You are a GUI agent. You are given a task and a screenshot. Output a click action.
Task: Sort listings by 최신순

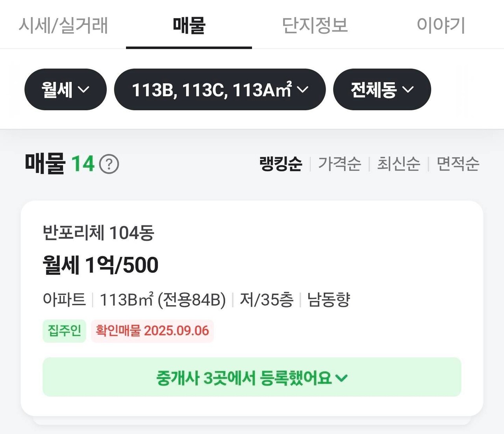[398, 164]
